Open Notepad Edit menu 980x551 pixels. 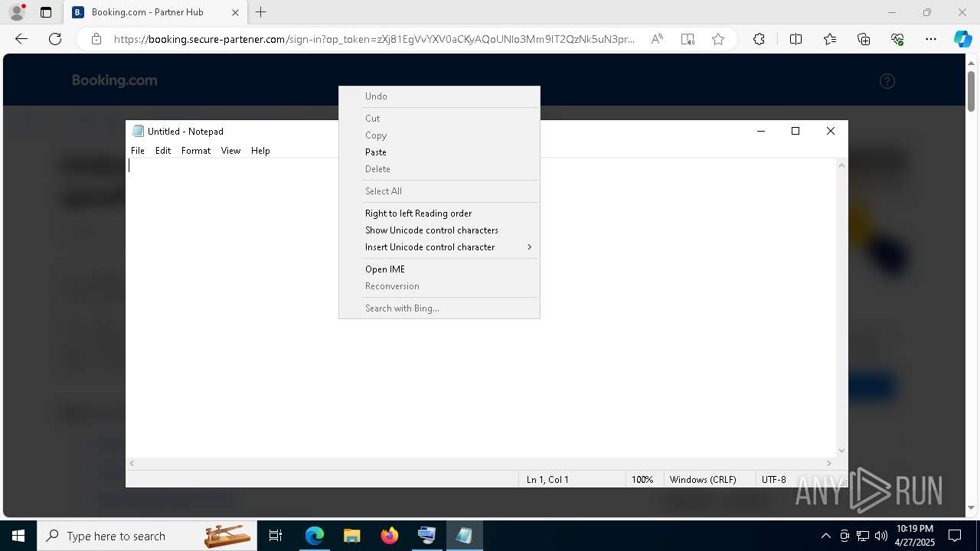(x=163, y=151)
